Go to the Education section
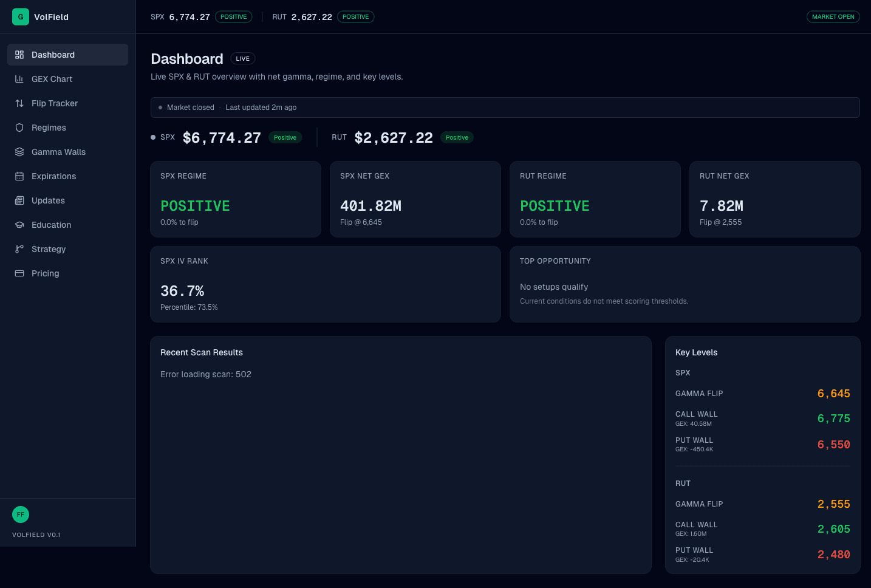 [x=67, y=225]
